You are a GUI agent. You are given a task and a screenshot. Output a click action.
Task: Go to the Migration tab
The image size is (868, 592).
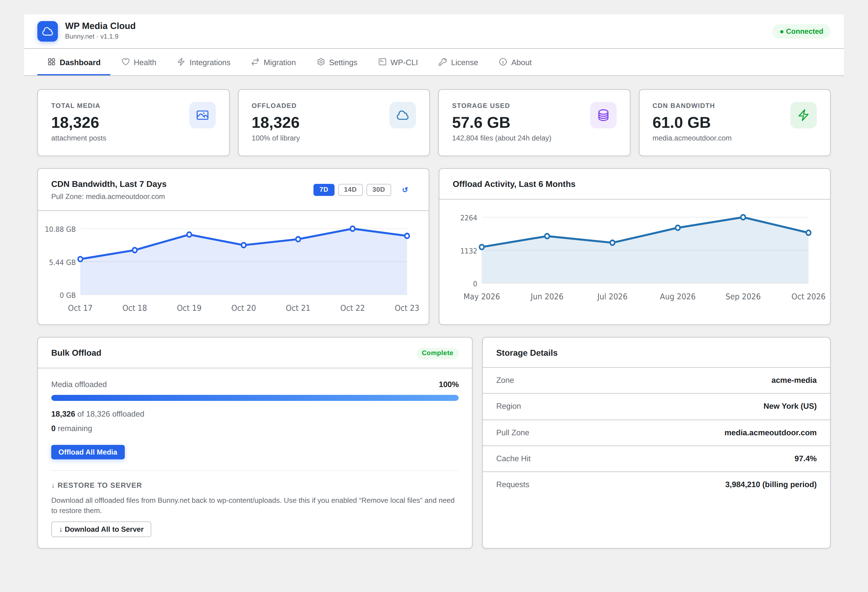tap(273, 62)
